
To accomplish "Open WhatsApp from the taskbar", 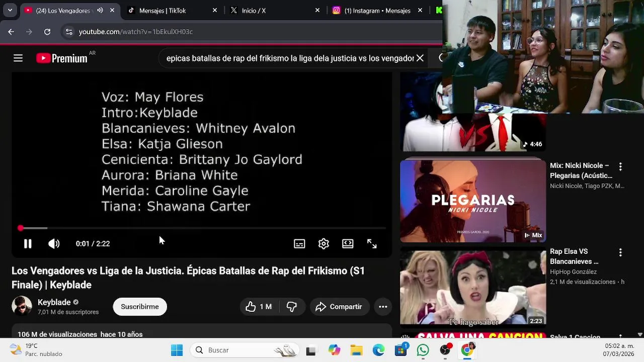I will tap(423, 350).
